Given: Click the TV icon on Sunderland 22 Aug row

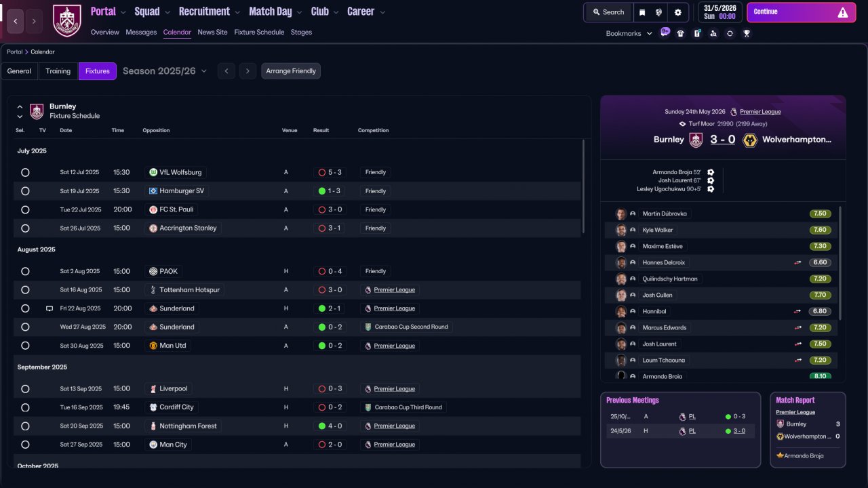Looking at the screenshot, I should (49, 308).
